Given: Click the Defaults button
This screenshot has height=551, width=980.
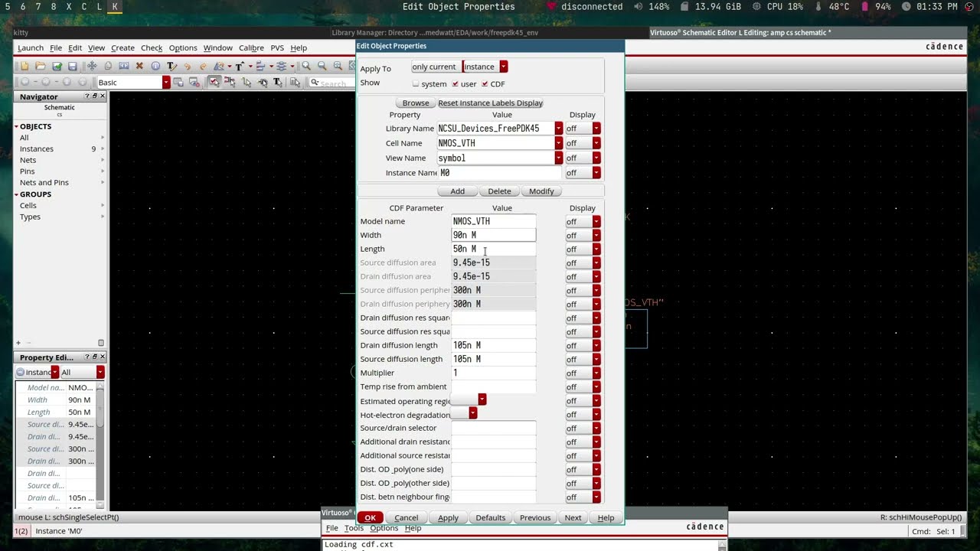Looking at the screenshot, I should [x=490, y=517].
